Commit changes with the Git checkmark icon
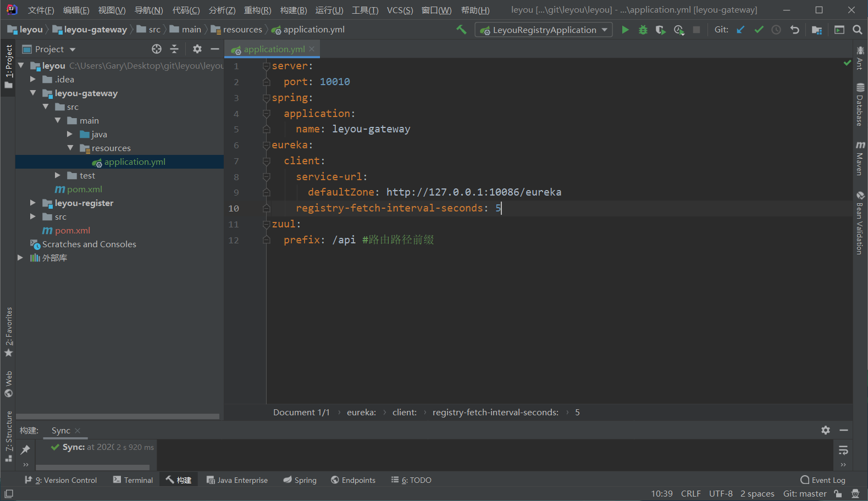 [x=759, y=30]
